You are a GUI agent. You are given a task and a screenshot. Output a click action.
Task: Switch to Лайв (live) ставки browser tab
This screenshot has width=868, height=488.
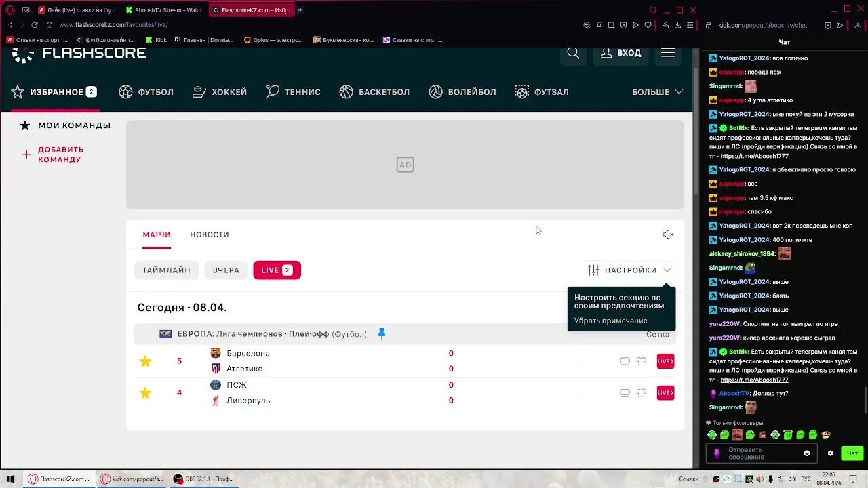click(x=77, y=10)
